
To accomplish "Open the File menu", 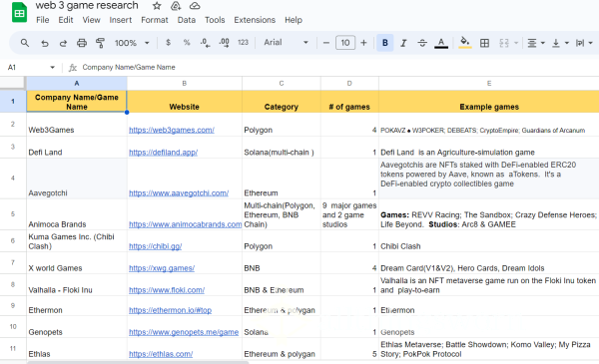I will [x=42, y=20].
